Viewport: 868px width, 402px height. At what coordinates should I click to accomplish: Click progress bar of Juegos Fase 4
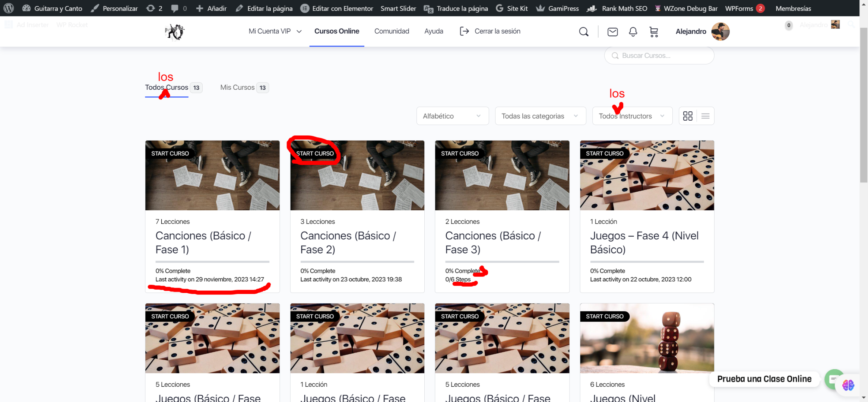point(647,262)
